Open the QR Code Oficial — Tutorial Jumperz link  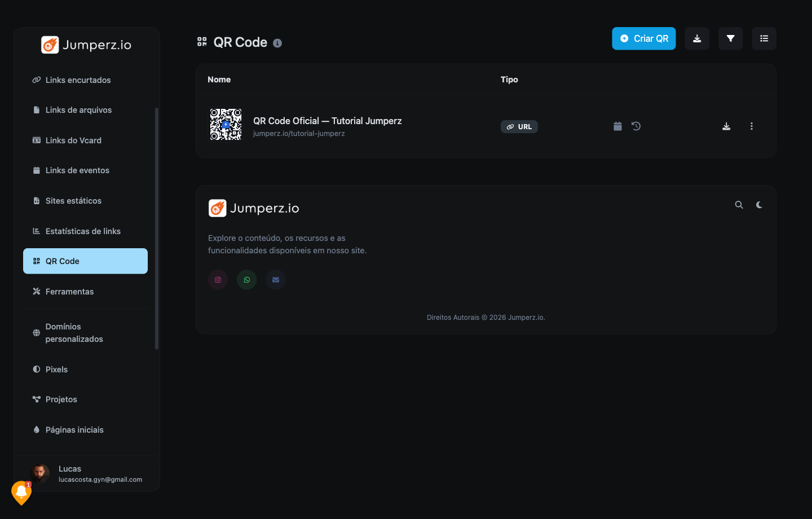(328, 121)
